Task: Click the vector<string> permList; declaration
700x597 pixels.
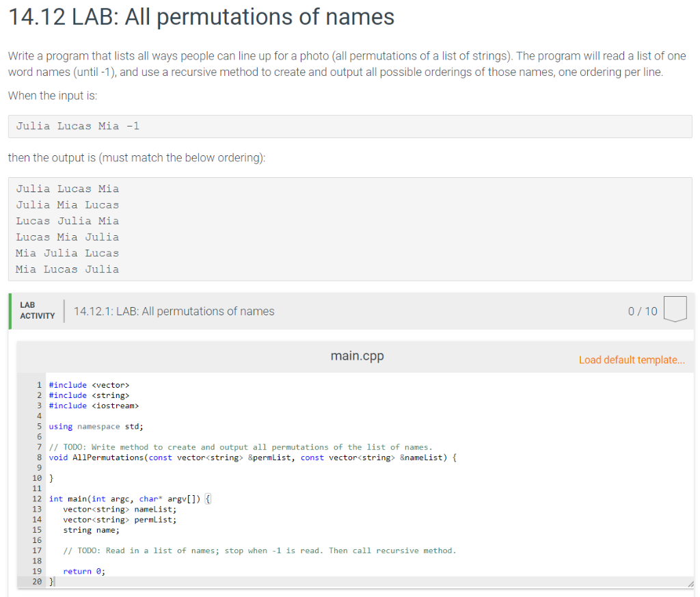Action: [x=120, y=520]
